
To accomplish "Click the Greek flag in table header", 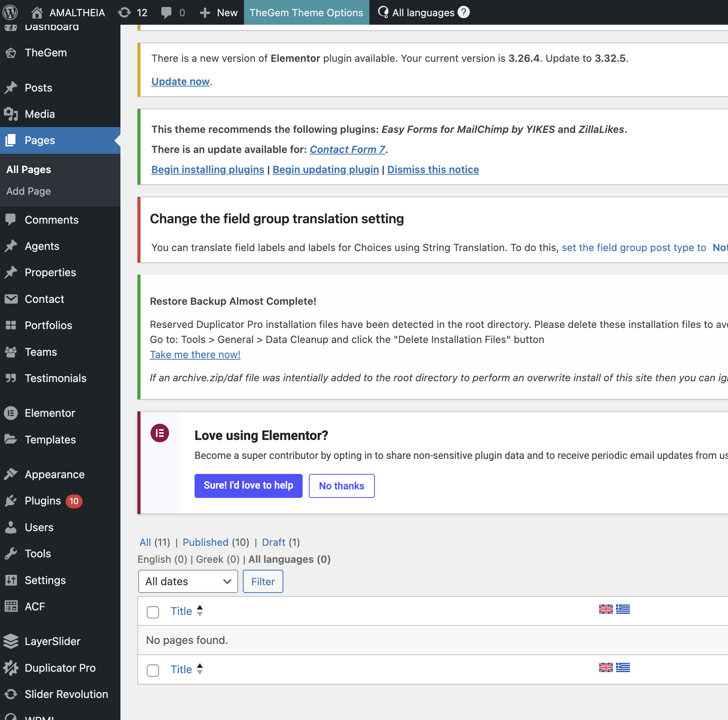I will click(623, 609).
